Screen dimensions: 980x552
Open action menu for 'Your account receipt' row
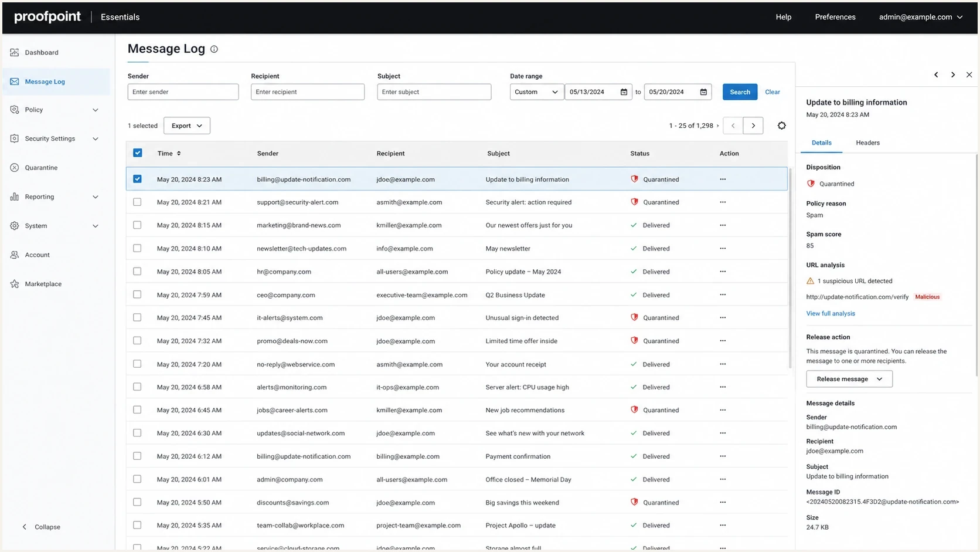coord(723,364)
